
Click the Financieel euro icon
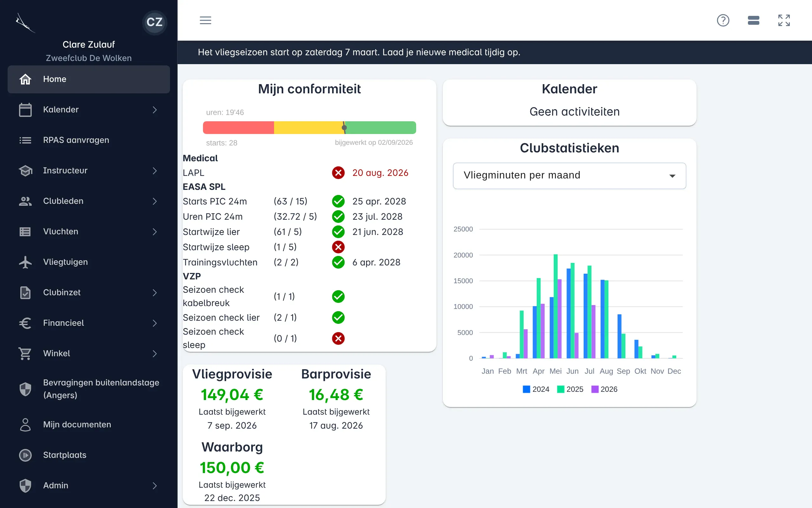[25, 323]
